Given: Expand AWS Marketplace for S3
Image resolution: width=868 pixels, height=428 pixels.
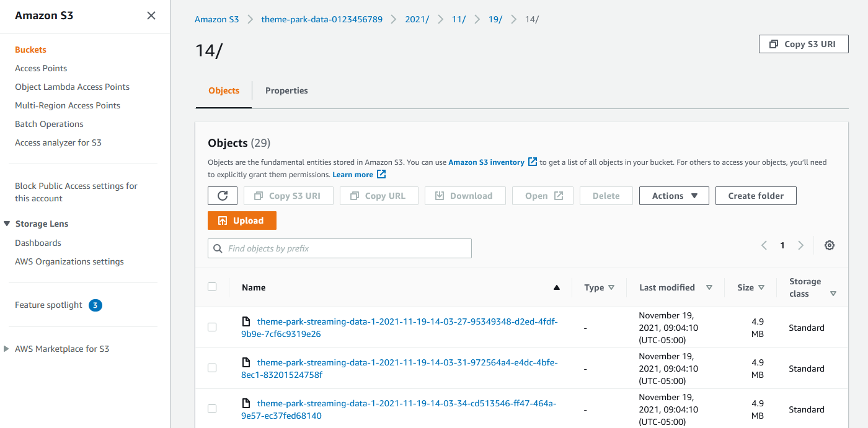Looking at the screenshot, I should [7, 349].
